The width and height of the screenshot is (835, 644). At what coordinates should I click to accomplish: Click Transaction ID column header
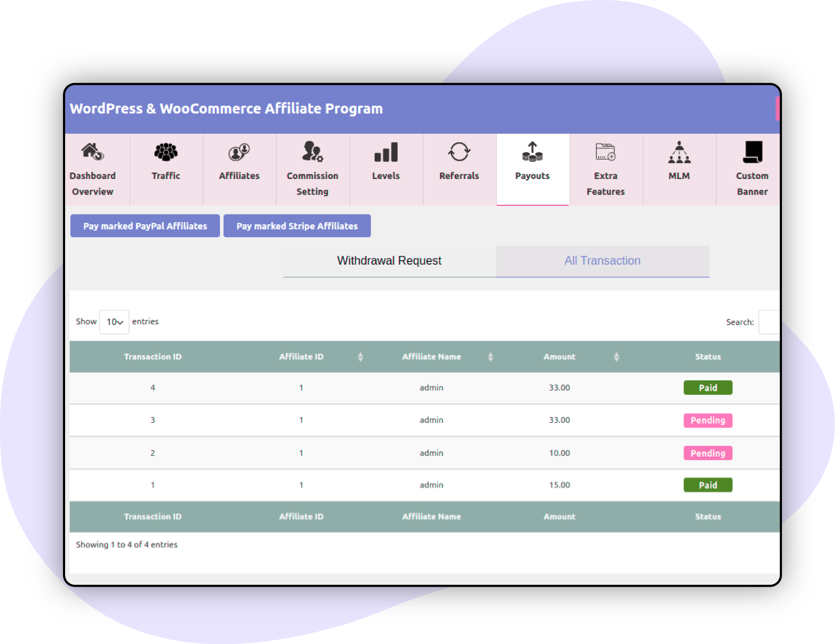(153, 357)
